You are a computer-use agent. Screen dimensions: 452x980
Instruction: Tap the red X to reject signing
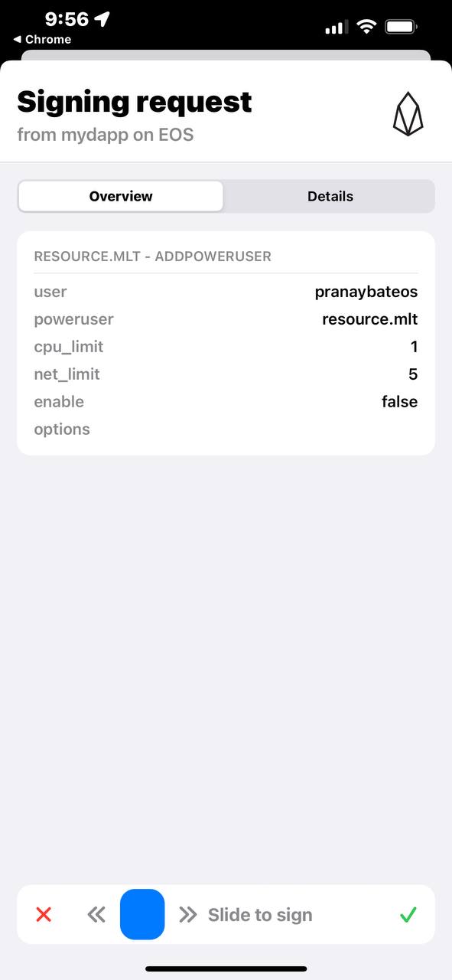[44, 914]
